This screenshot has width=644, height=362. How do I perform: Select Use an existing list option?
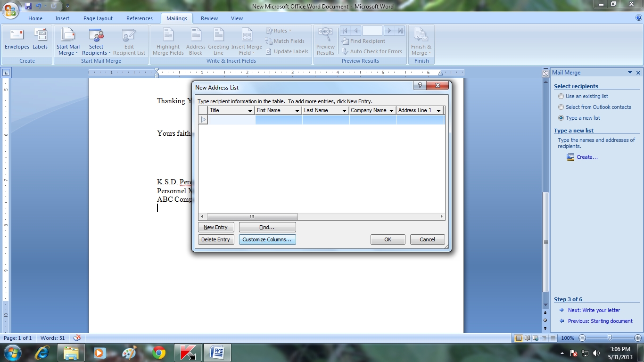pos(583,96)
